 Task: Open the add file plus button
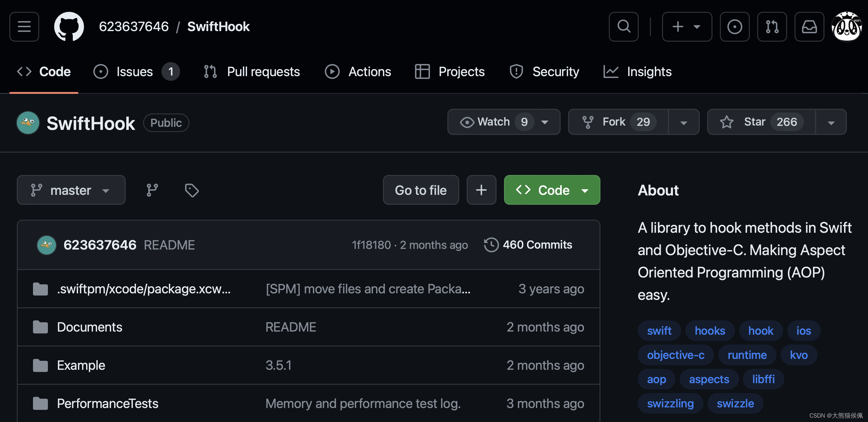(x=481, y=190)
